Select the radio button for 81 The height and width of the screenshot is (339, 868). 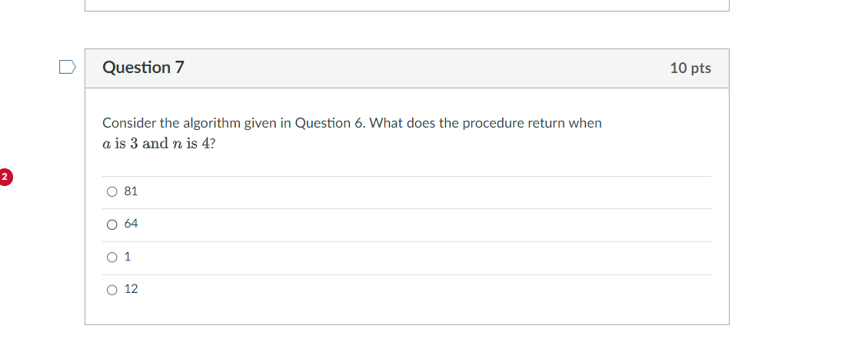click(x=111, y=191)
